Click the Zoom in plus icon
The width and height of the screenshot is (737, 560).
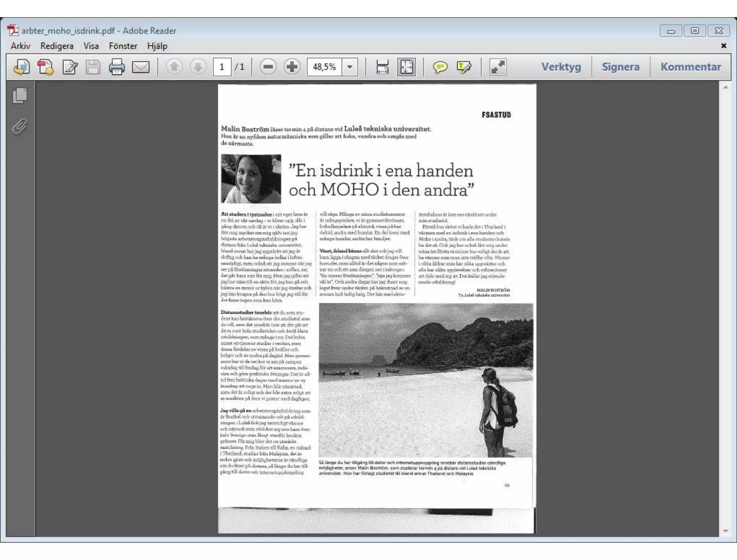coord(291,67)
